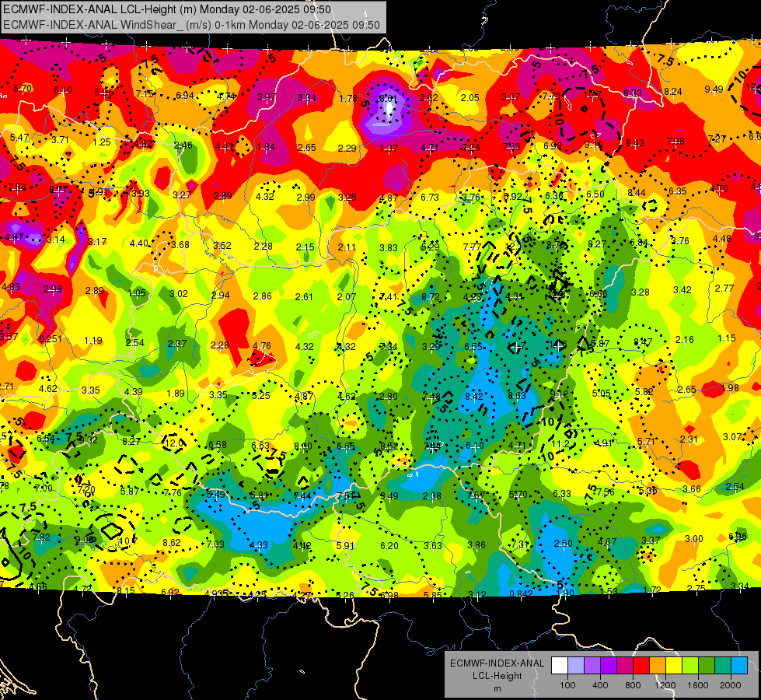This screenshot has height=700, width=761.
Task: Click the grid value '3.86'
Action: click(x=476, y=545)
